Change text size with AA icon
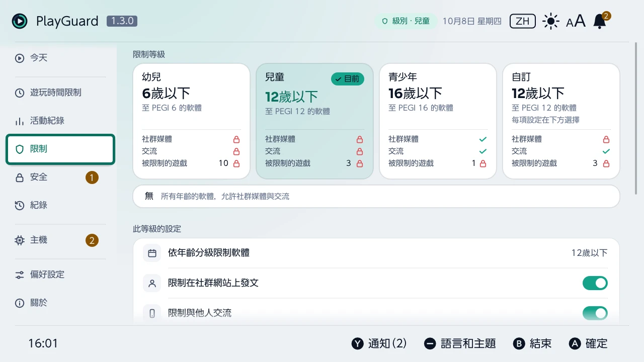Image resolution: width=644 pixels, height=362 pixels. 576,21
